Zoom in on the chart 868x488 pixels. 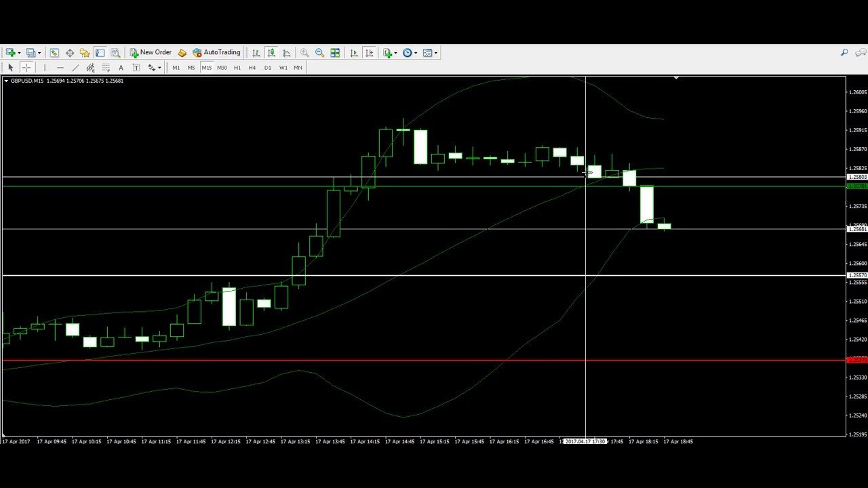coord(304,53)
